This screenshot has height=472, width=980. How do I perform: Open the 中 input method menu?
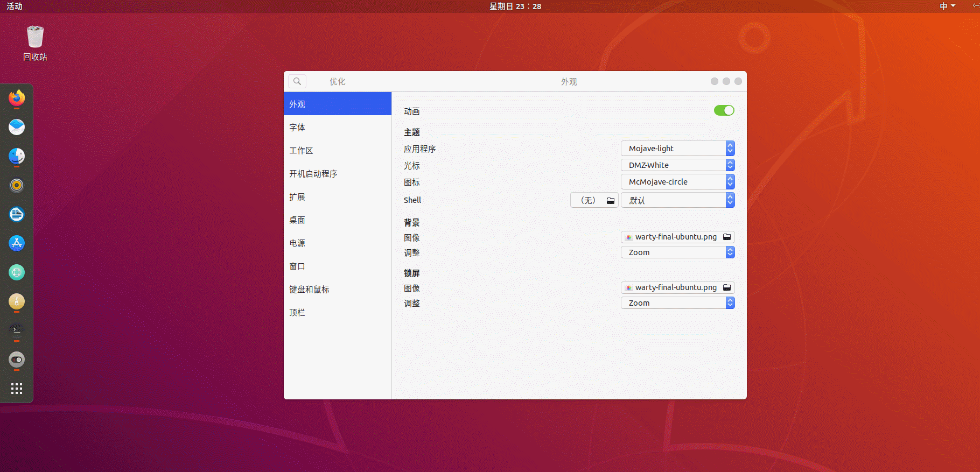947,6
